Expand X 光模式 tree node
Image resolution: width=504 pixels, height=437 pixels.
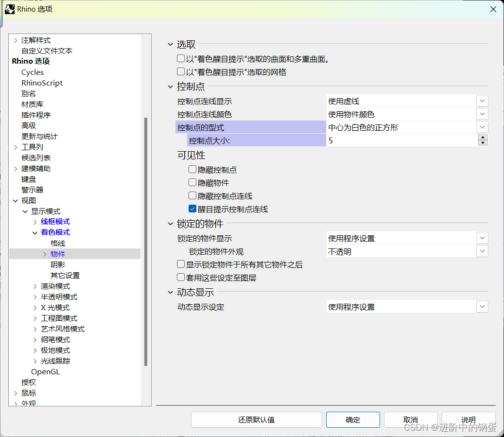(x=35, y=308)
